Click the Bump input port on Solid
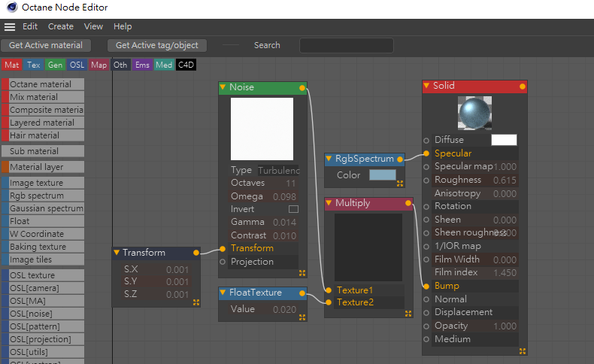Screen dimensions: 594x364 coord(426,286)
